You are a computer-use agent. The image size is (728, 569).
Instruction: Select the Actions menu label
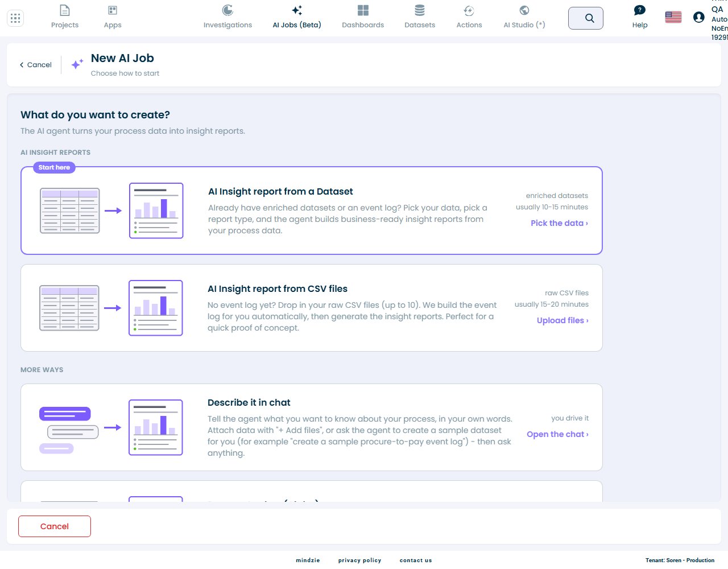pos(469,25)
